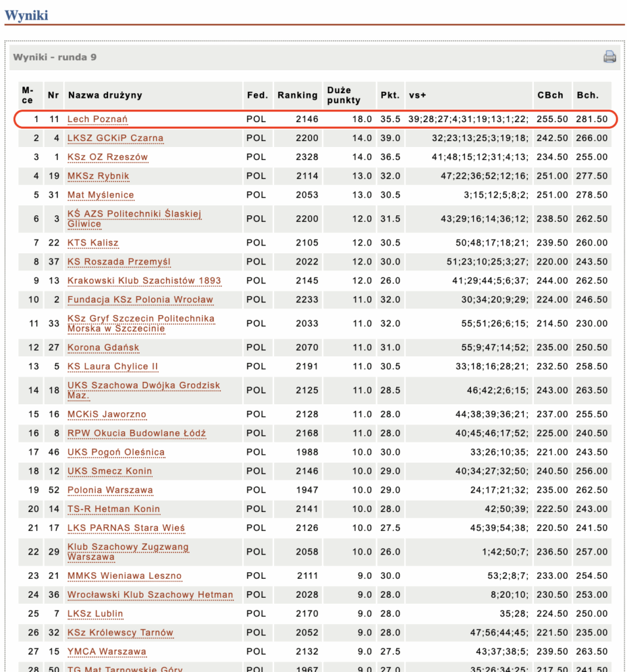Click the 'Ranking' column header
The width and height of the screenshot is (627, 672).
pyautogui.click(x=297, y=95)
